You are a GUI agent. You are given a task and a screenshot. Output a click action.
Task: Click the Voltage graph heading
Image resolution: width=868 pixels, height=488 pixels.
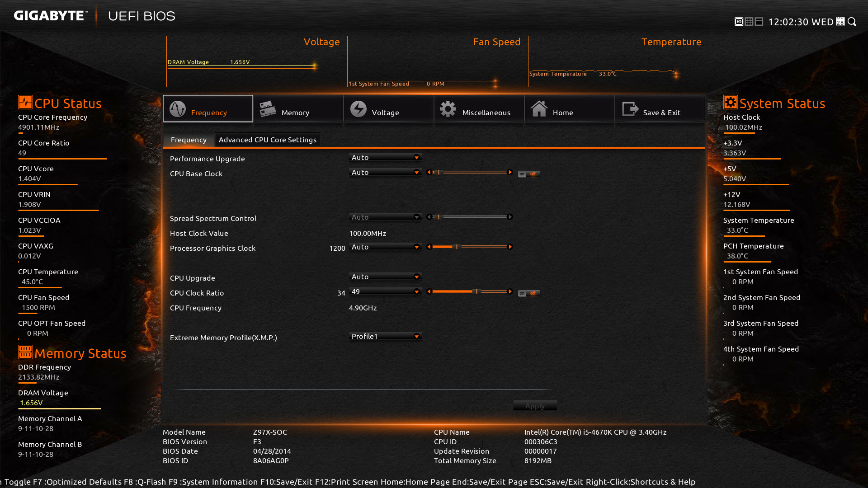click(321, 42)
